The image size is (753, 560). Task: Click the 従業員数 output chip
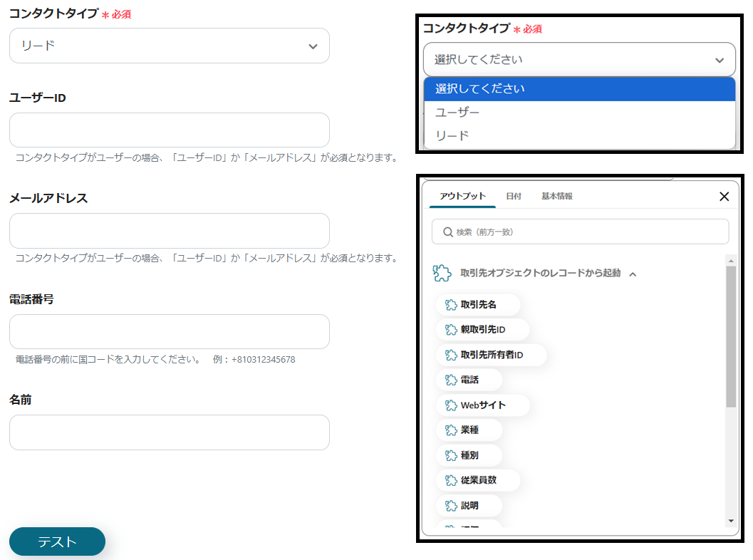tap(477, 480)
